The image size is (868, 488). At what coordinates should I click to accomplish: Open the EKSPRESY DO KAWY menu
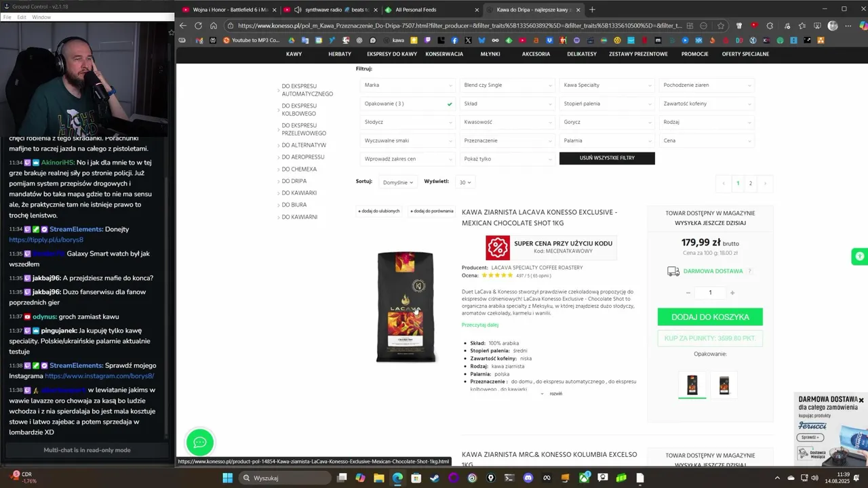(x=392, y=54)
